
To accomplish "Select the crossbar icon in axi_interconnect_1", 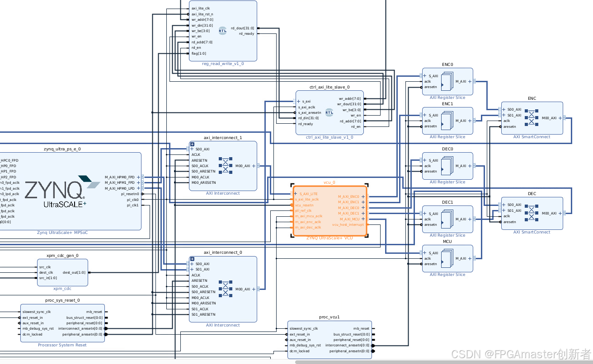I will [225, 165].
